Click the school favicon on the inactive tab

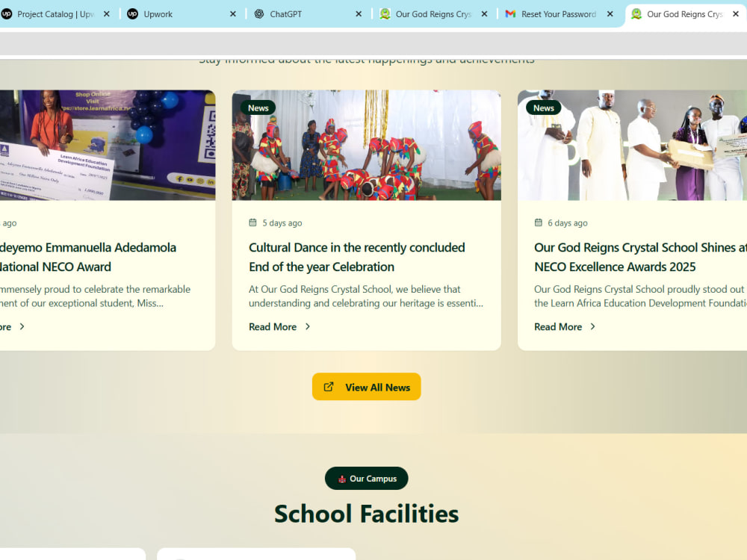coord(385,14)
